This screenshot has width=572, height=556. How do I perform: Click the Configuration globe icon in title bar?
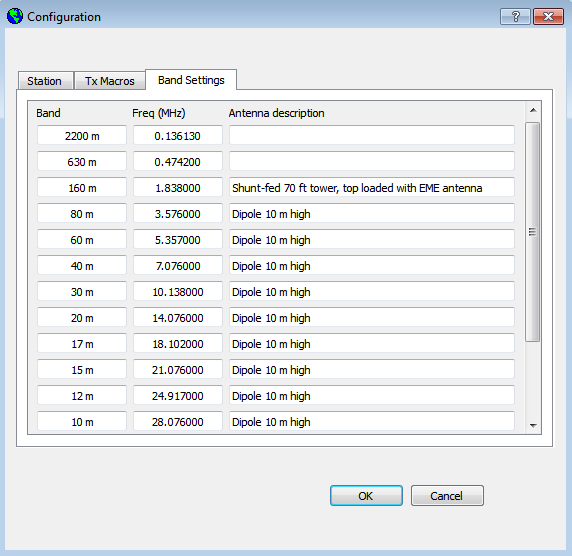pyautogui.click(x=15, y=16)
